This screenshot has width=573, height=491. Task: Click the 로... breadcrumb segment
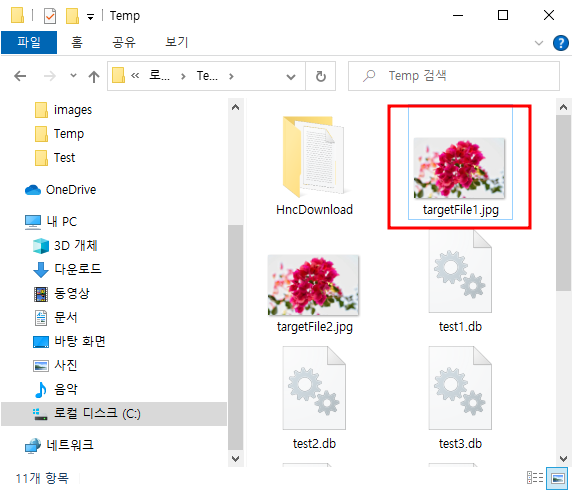click(159, 76)
